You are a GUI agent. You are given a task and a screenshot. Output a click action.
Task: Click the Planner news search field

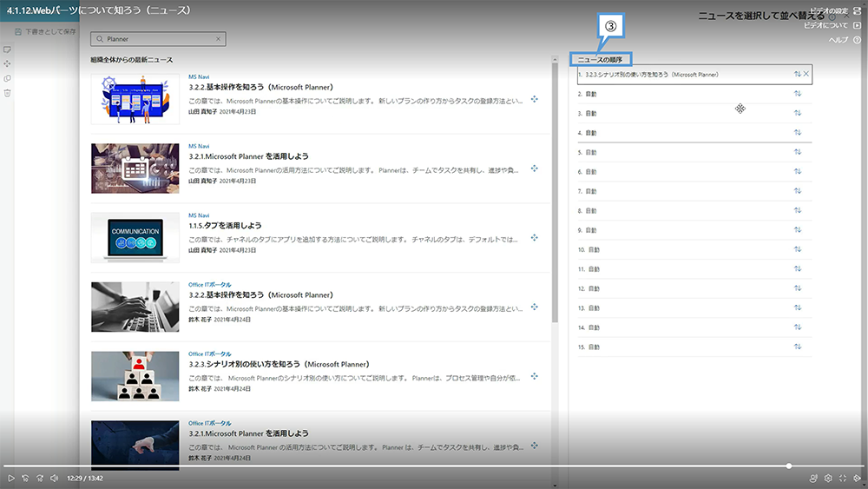[x=158, y=39]
